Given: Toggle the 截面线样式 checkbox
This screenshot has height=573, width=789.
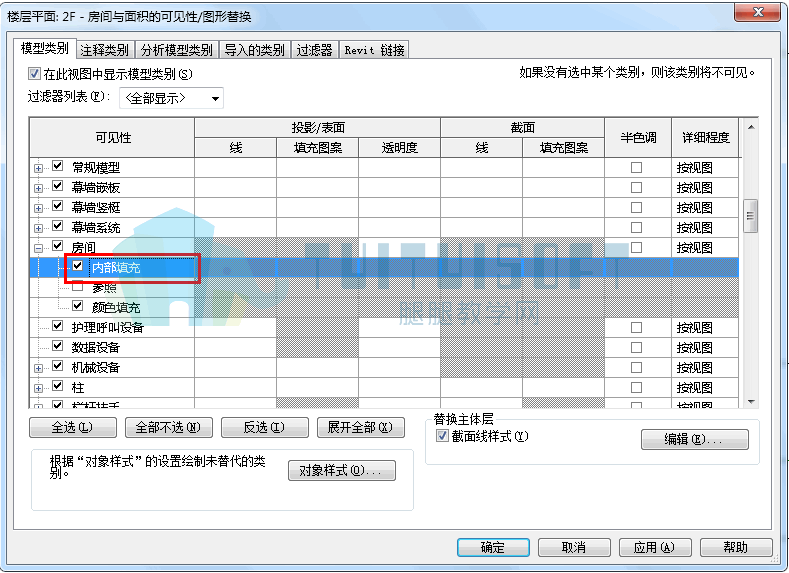Looking at the screenshot, I should click(x=442, y=436).
